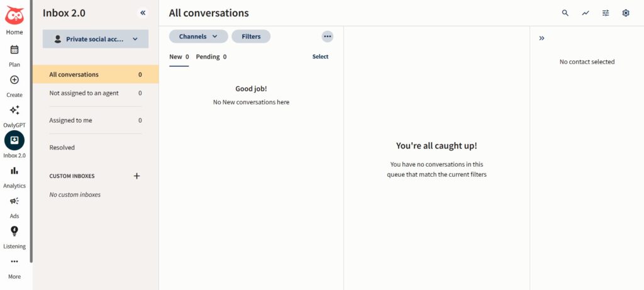
Task: Click 'No contact selected' text
Action: point(587,62)
